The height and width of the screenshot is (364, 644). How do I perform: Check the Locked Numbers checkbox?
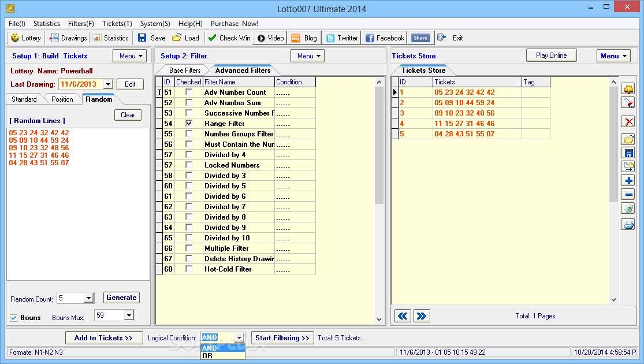189,165
